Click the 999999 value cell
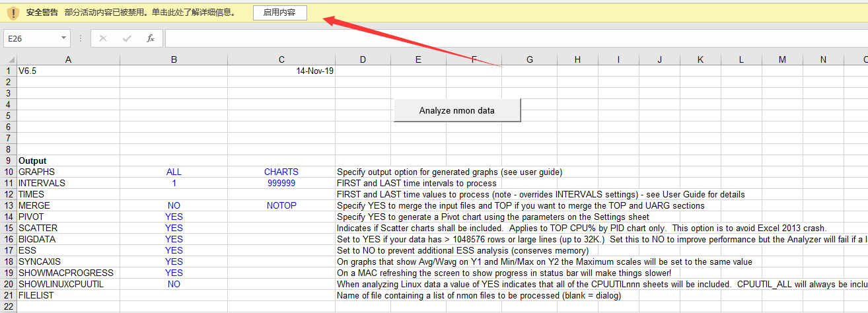Image resolution: width=868 pixels, height=313 pixels. coord(281,183)
